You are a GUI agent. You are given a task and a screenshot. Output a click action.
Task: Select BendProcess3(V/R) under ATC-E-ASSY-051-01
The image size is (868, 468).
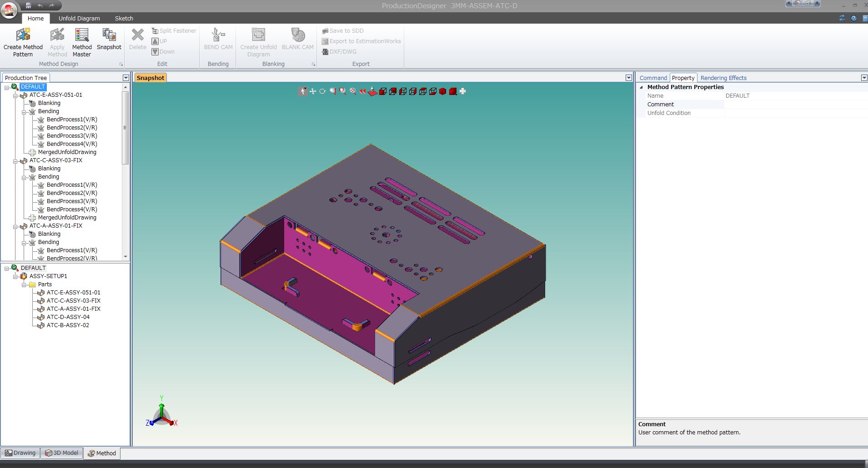pyautogui.click(x=72, y=136)
